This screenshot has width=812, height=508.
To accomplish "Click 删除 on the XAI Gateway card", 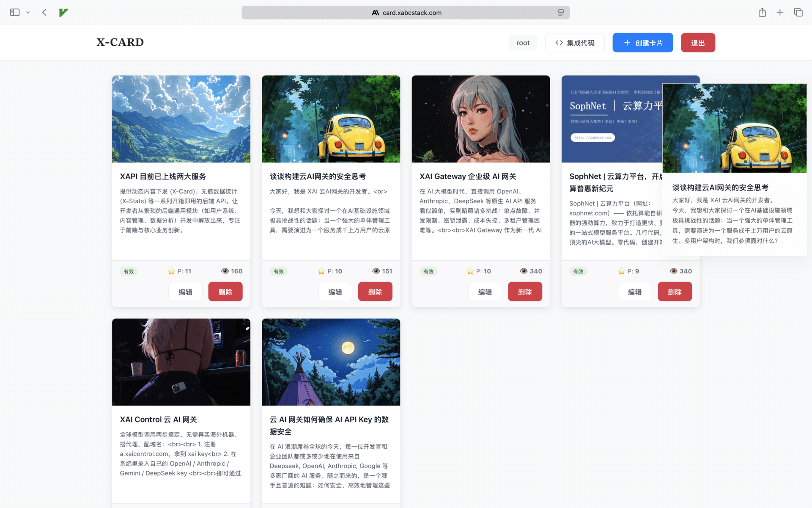I will click(524, 291).
